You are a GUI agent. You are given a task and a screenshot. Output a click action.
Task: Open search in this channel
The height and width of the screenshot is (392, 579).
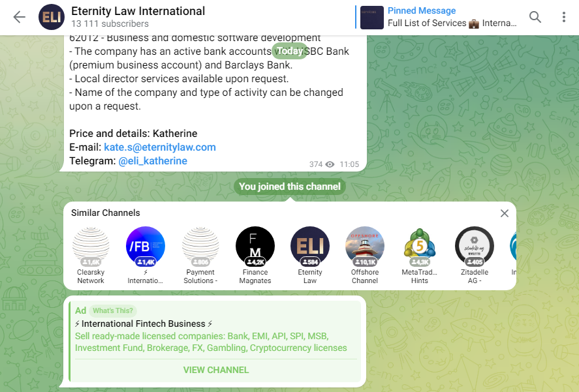pos(535,17)
